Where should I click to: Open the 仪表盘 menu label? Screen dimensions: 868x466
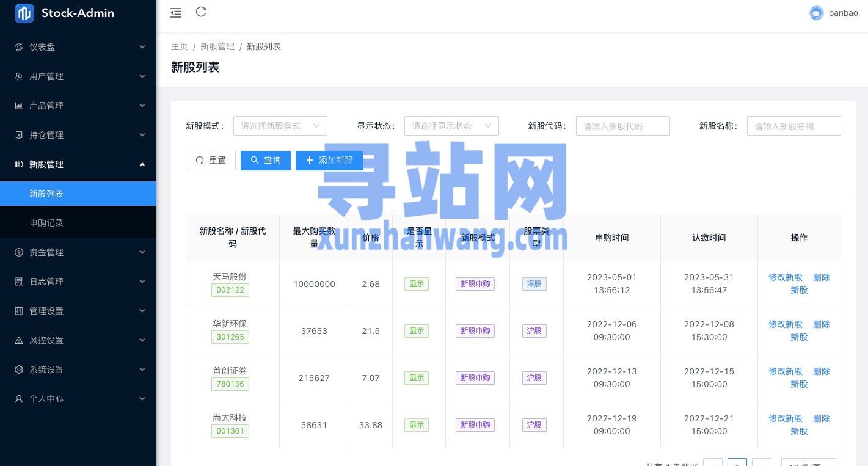click(42, 47)
